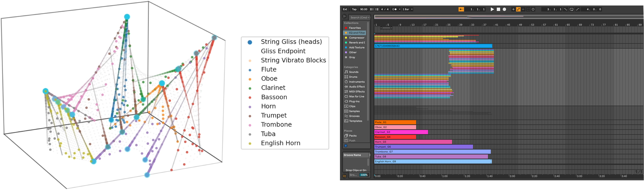Image resolution: width=644 pixels, height=191 pixels.
Task: Select the Compressor collection
Action: point(355,38)
